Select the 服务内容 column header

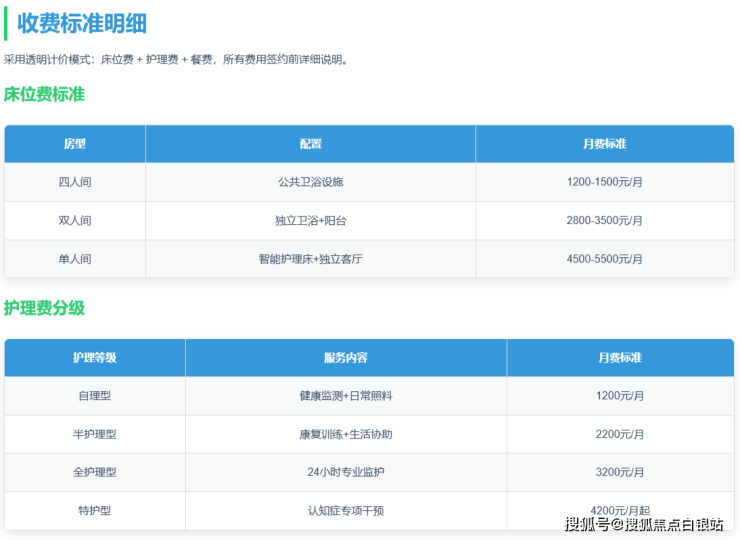(x=345, y=358)
